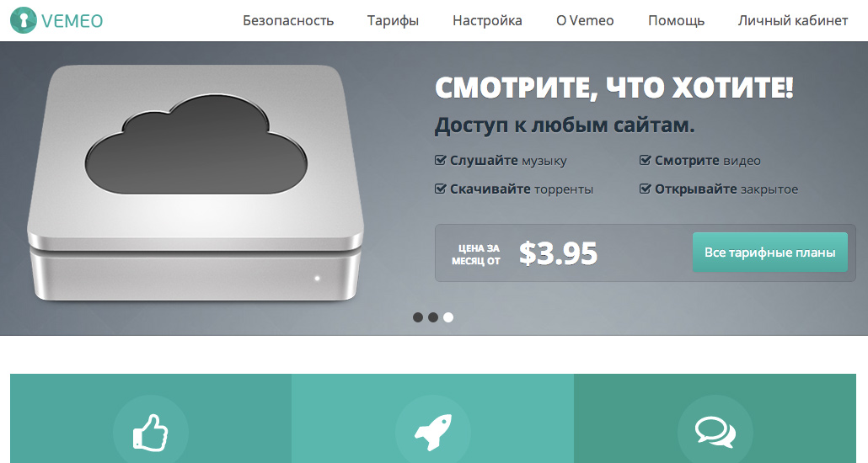868x463 pixels.
Task: Click the cloud drive illustration
Action: pyautogui.click(x=196, y=184)
